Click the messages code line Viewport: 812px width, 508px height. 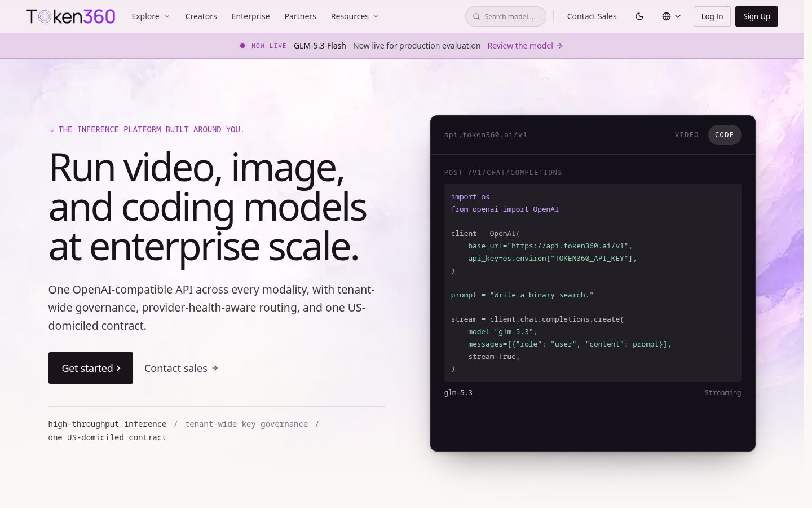click(x=570, y=344)
